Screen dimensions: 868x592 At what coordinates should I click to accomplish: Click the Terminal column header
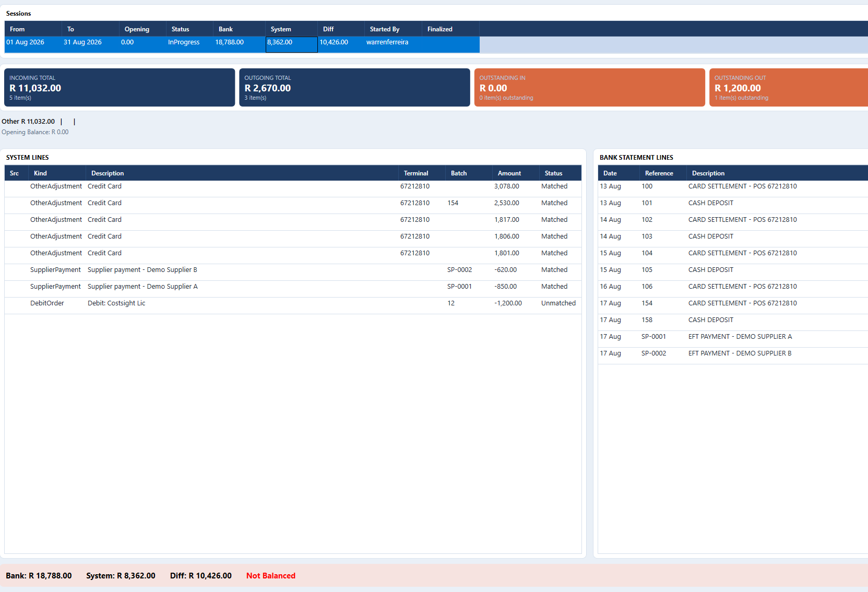coord(422,173)
